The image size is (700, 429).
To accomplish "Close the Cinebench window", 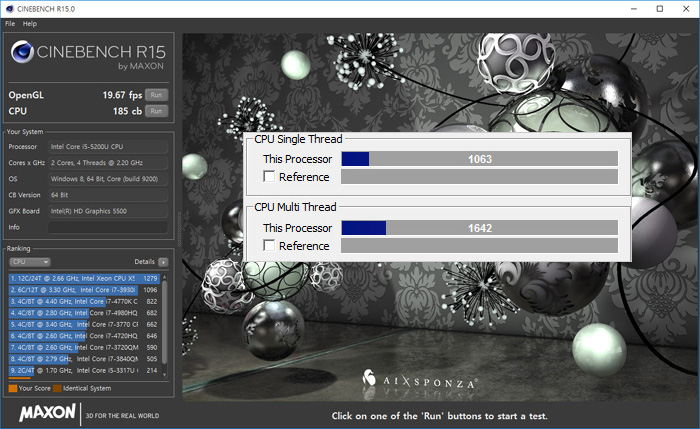I will (686, 9).
